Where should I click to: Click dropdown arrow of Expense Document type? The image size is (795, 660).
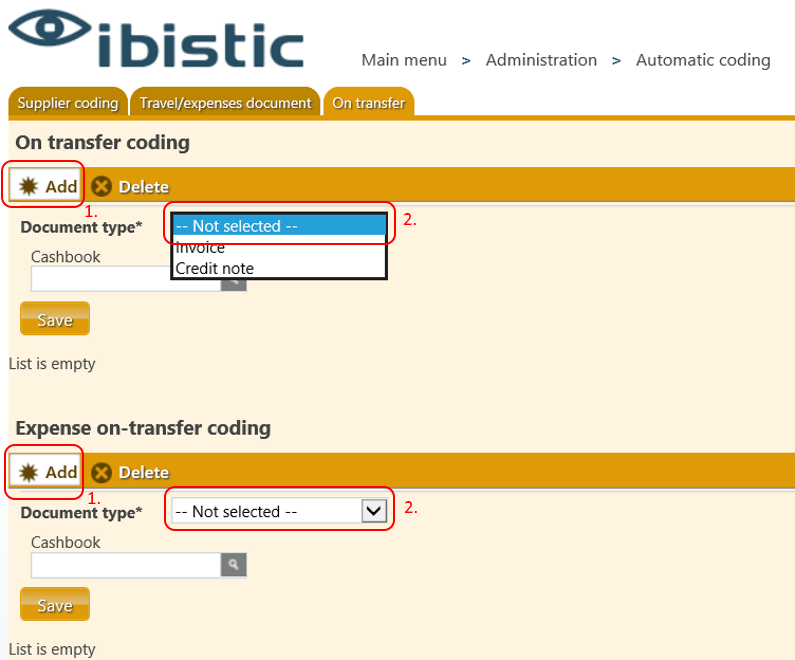click(374, 511)
